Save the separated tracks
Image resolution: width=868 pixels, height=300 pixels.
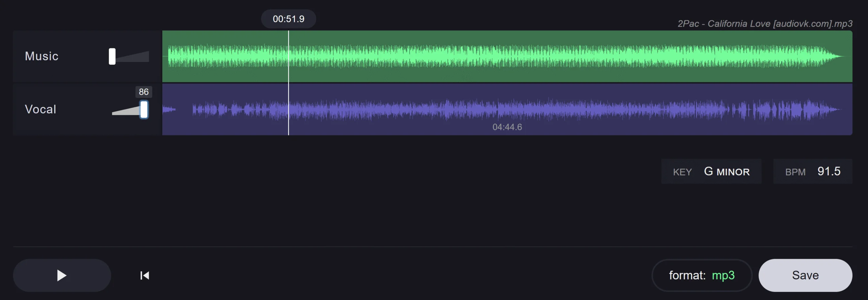(x=805, y=275)
